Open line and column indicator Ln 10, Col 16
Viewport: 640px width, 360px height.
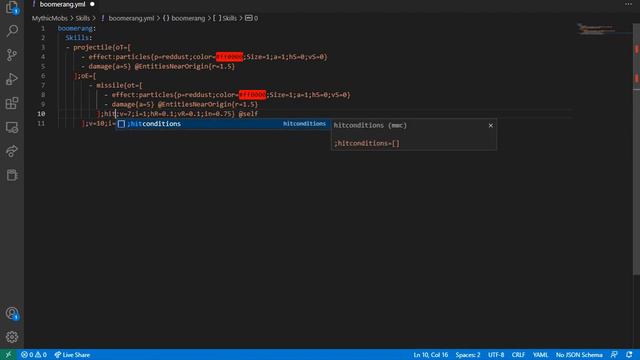click(431, 355)
